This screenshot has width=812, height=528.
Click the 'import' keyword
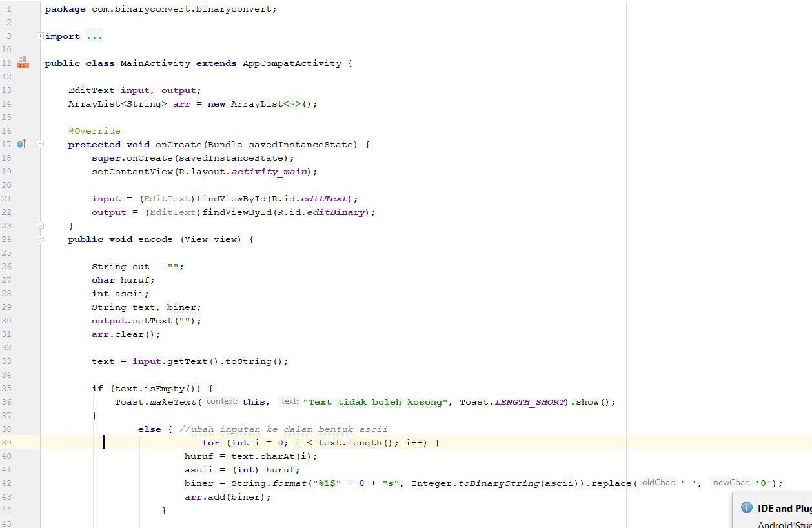[63, 36]
